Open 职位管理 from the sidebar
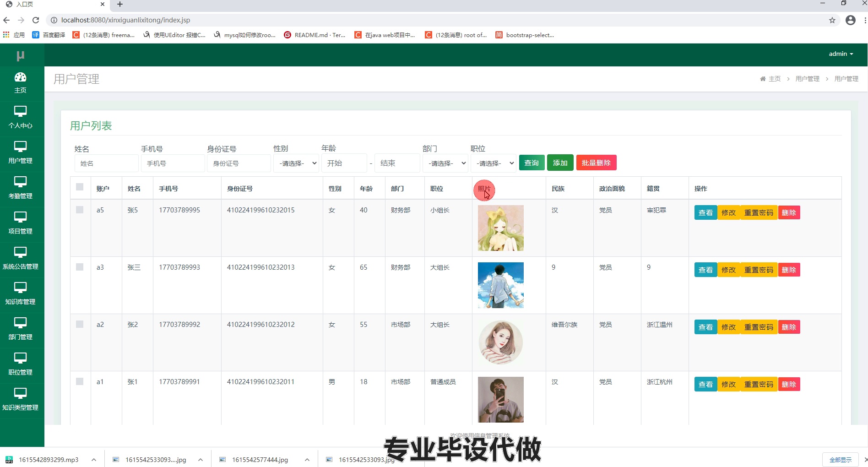The width and height of the screenshot is (868, 467). 20,364
